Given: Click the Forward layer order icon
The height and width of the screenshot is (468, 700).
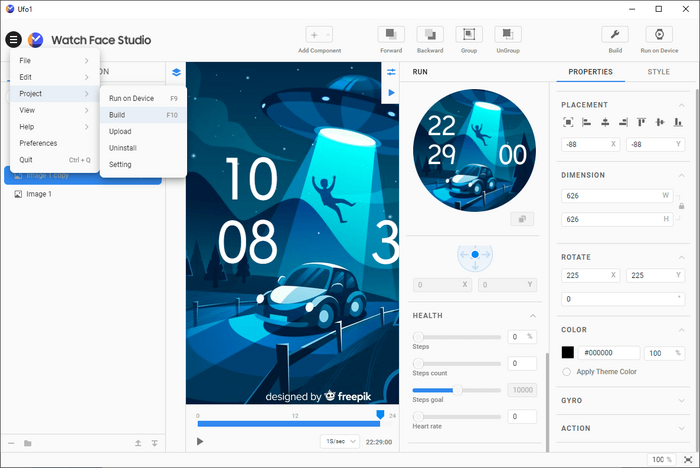Looking at the screenshot, I should (391, 35).
